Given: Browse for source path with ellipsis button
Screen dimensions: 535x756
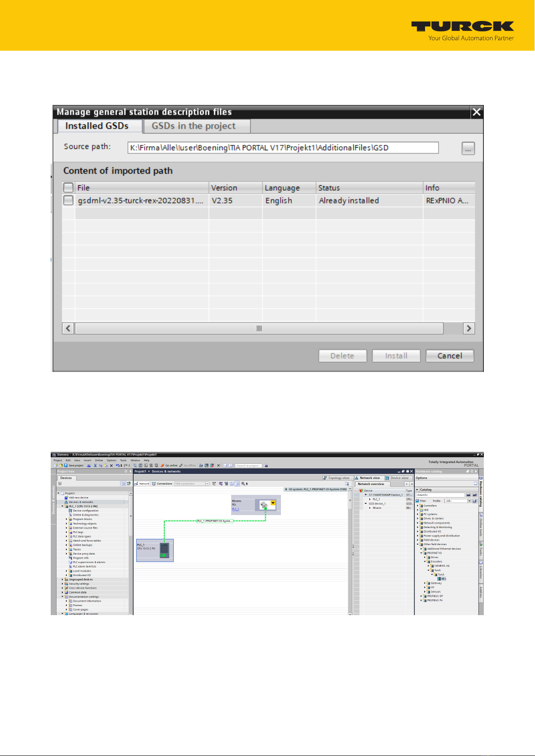Looking at the screenshot, I should 468,148.
